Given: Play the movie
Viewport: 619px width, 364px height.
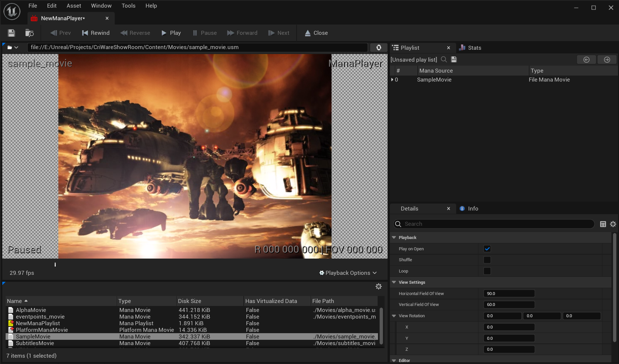Looking at the screenshot, I should (171, 33).
